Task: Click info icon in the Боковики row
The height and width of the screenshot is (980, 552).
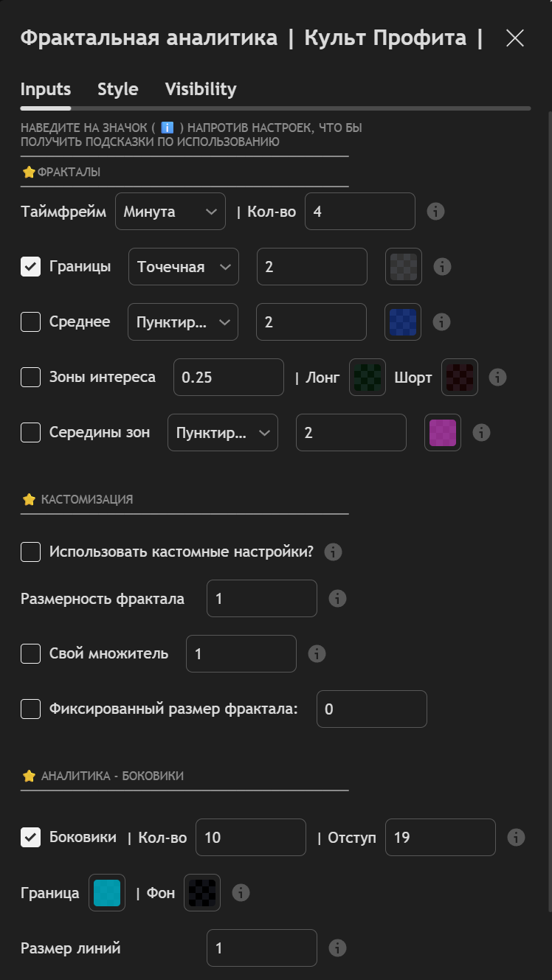Action: (516, 838)
